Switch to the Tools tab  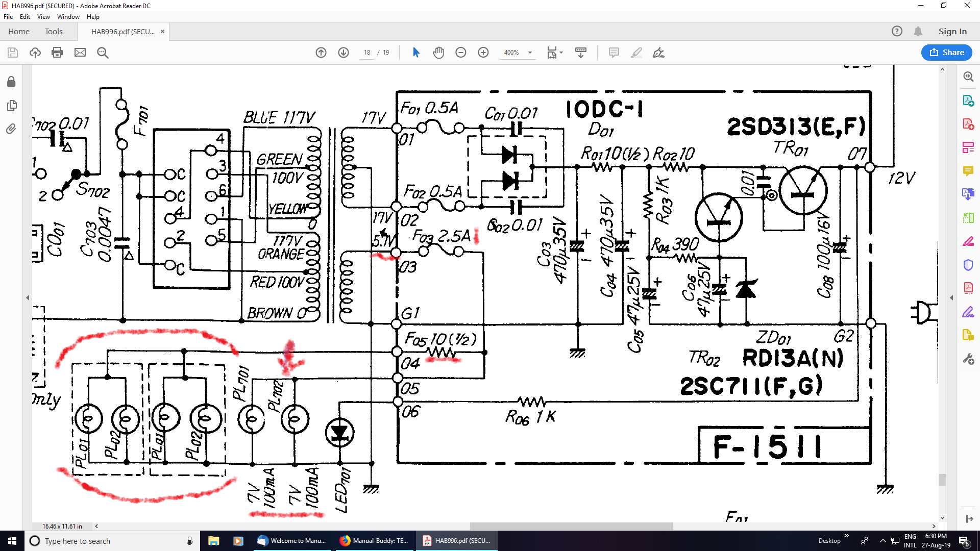(x=54, y=32)
